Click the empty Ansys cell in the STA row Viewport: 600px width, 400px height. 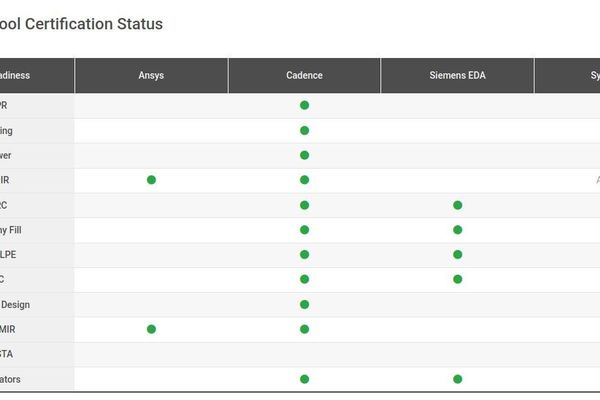pos(151,354)
